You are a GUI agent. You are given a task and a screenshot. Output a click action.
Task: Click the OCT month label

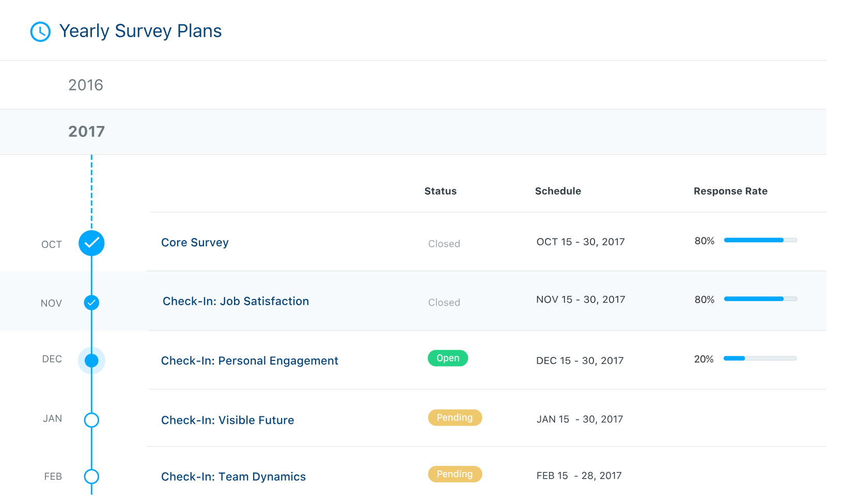click(52, 245)
